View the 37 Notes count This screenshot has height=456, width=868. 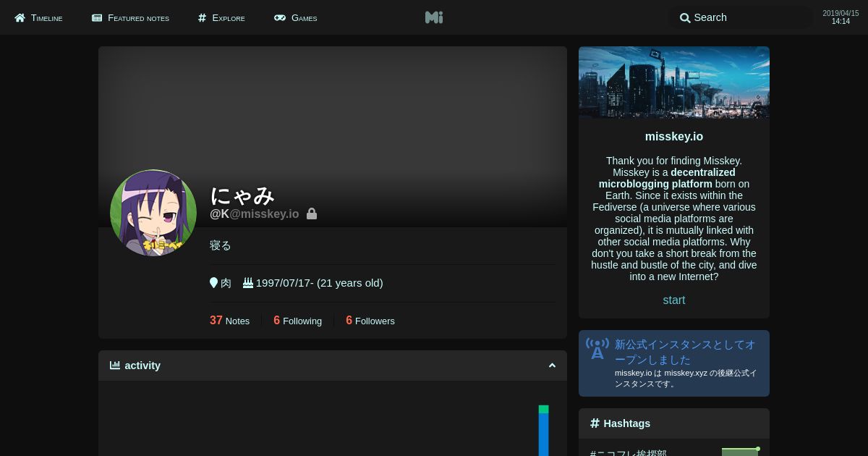click(x=229, y=321)
